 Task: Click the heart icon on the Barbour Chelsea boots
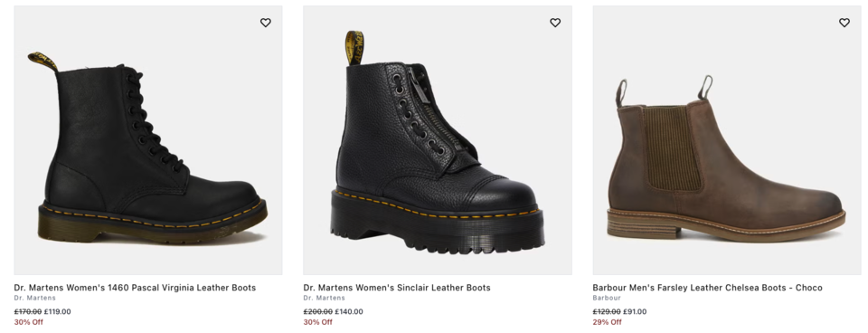tap(844, 23)
